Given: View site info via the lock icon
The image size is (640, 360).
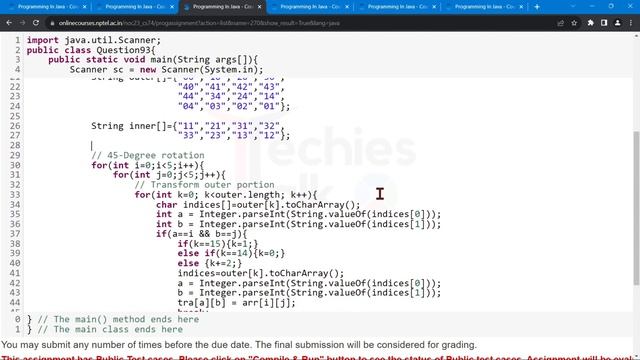Looking at the screenshot, I should (x=52, y=23).
